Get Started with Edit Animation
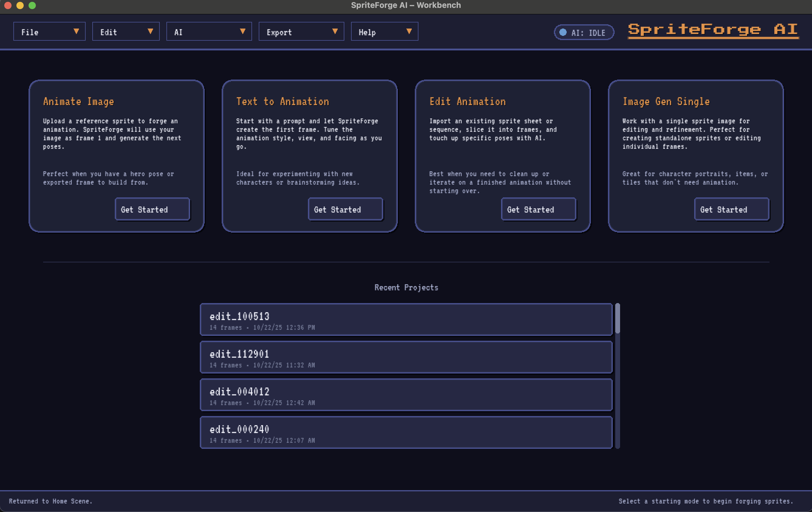Viewport: 812px width, 512px height. pos(538,209)
